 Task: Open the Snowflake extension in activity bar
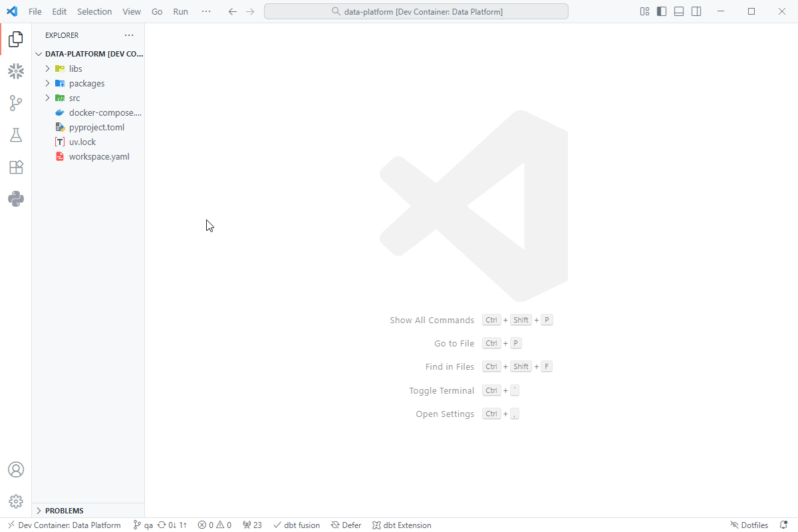point(16,71)
